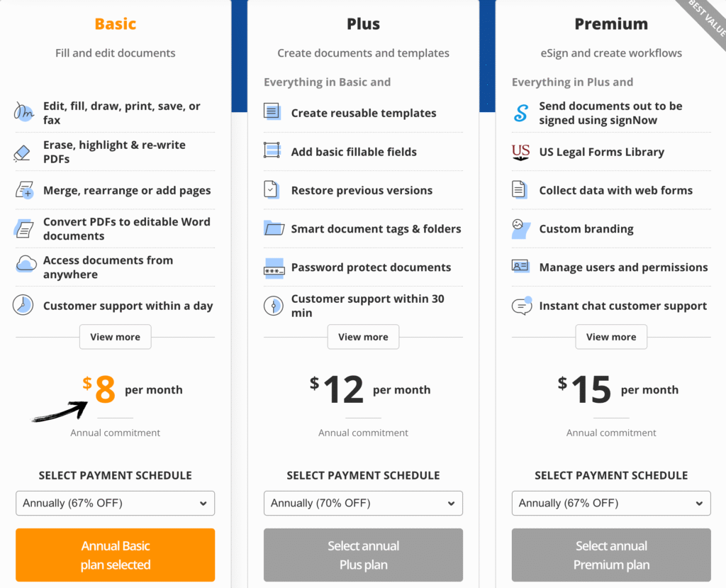Viewport: 726px width, 588px height.
Task: Expand View more under Premium plan
Action: (x=611, y=337)
